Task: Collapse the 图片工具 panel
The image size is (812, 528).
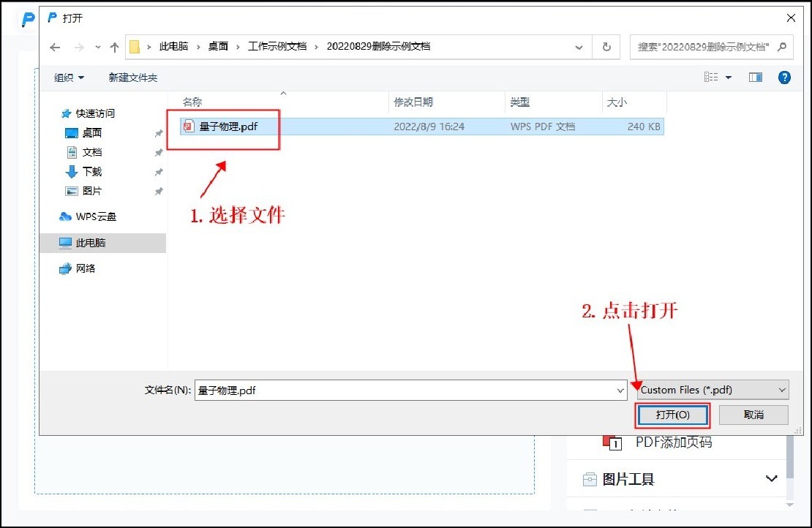Action: [770, 478]
